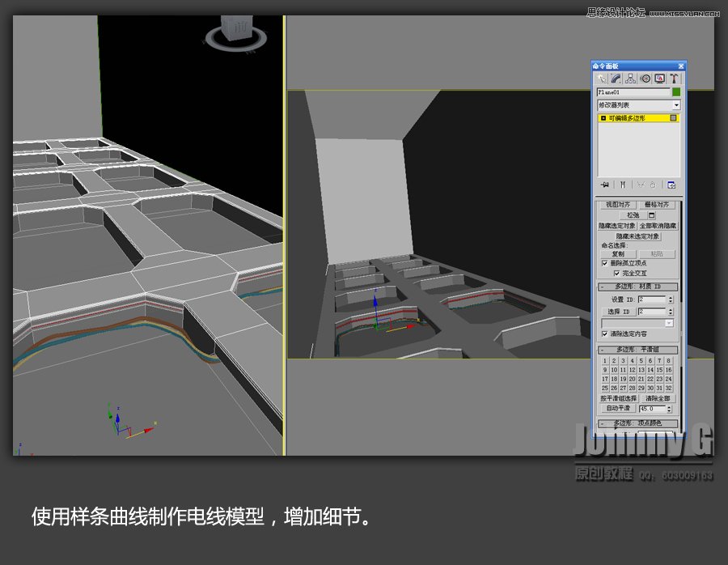Click the Plane01 object color swatch
Image resolution: width=728 pixels, height=565 pixels.
tap(676, 91)
